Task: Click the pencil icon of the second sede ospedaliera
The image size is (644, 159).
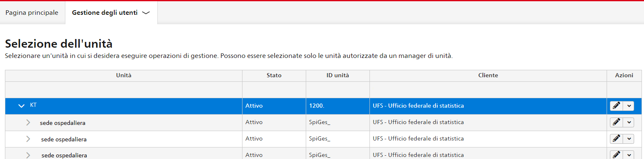Action: (616, 139)
